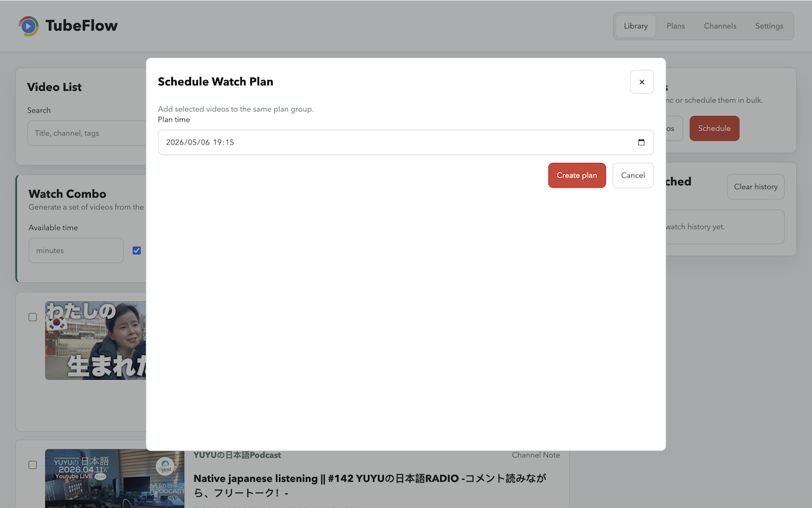Open the YUYU Podcast video thumbnail
The height and width of the screenshot is (508, 812).
[115, 479]
